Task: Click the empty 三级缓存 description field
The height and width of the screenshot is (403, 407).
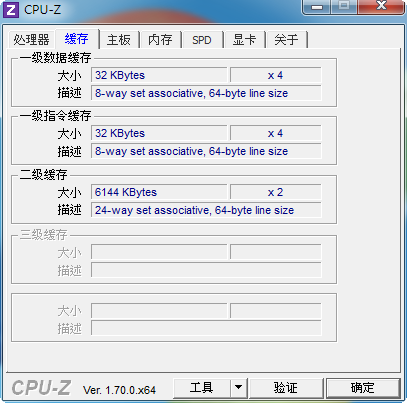Action: coord(206,270)
